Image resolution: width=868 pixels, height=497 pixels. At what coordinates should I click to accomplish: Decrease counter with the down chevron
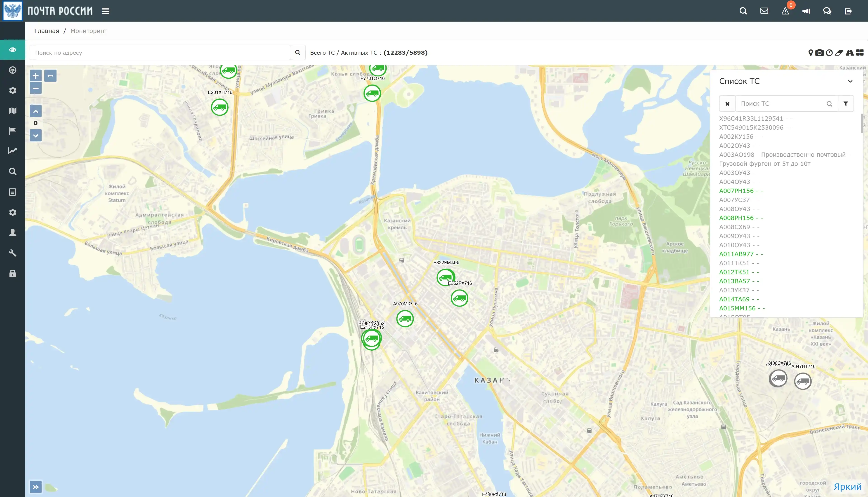pyautogui.click(x=35, y=136)
